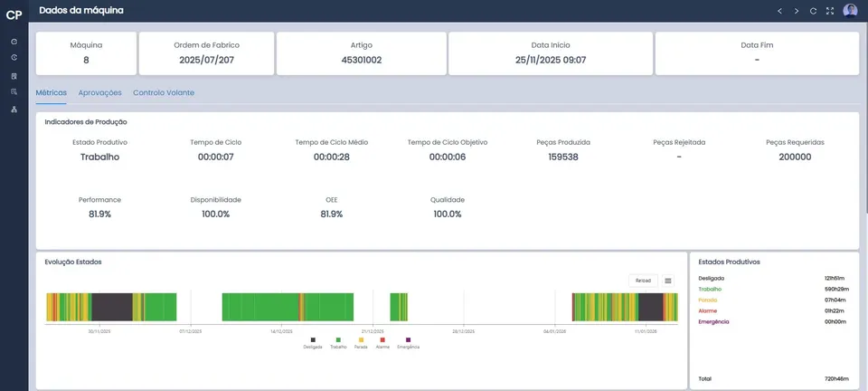Click the Peças Produzida 159538 value
868x391 pixels.
(563, 157)
